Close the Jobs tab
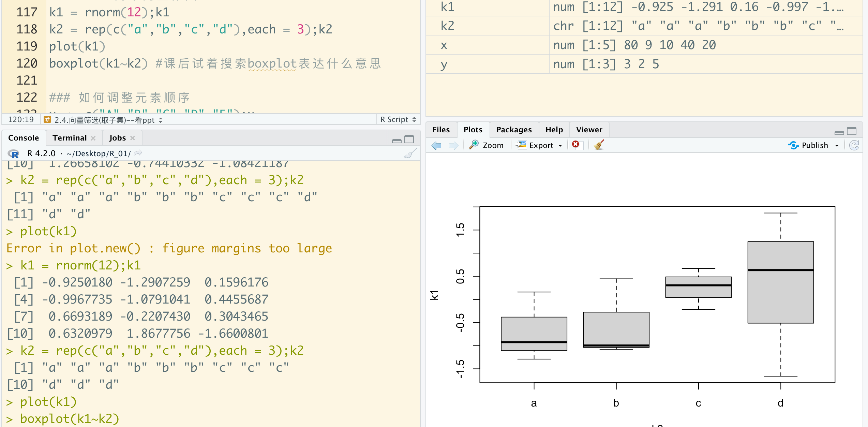 point(133,138)
